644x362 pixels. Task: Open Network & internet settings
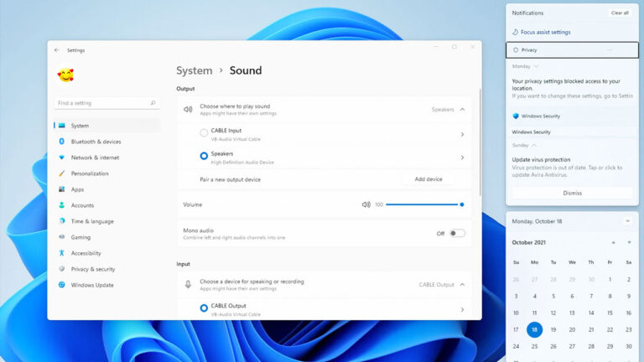click(x=106, y=158)
